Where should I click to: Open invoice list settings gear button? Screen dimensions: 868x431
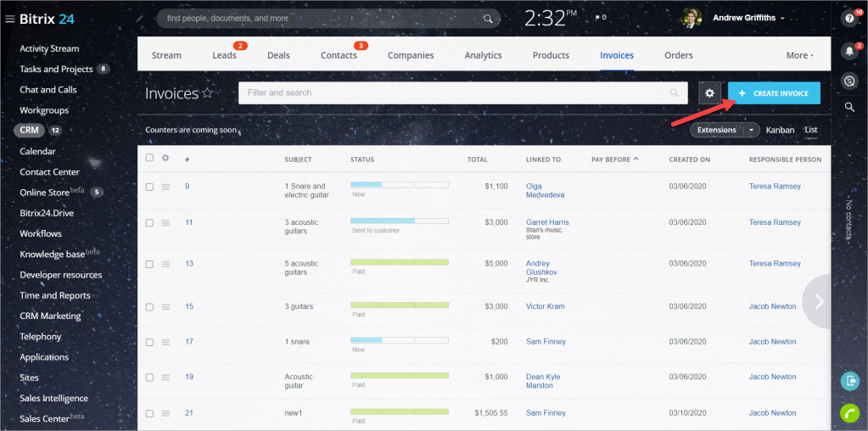pos(709,93)
